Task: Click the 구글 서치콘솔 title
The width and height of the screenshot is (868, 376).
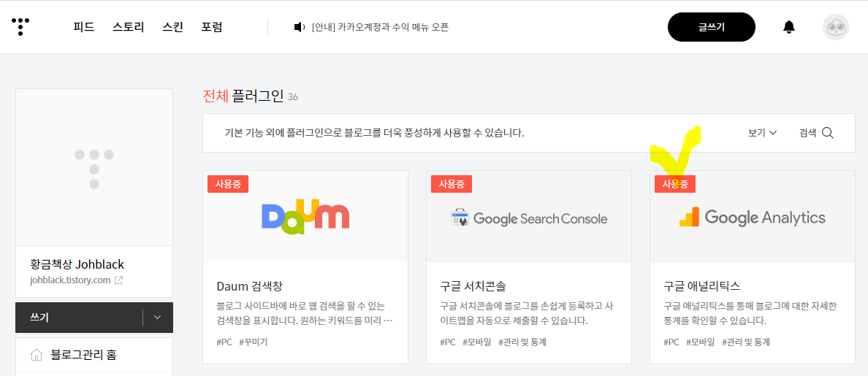Action: point(473,286)
